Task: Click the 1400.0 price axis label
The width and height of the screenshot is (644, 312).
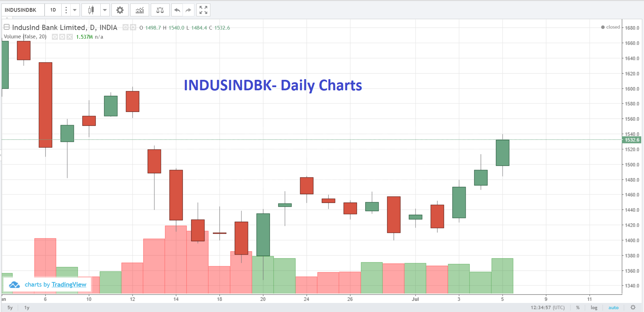Action: pyautogui.click(x=632, y=241)
